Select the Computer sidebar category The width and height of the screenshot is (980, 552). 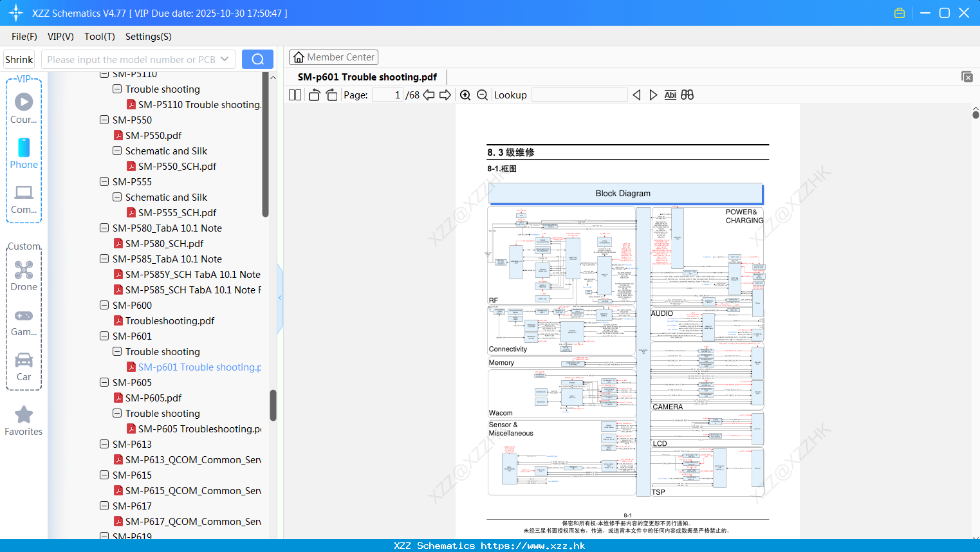click(x=24, y=199)
